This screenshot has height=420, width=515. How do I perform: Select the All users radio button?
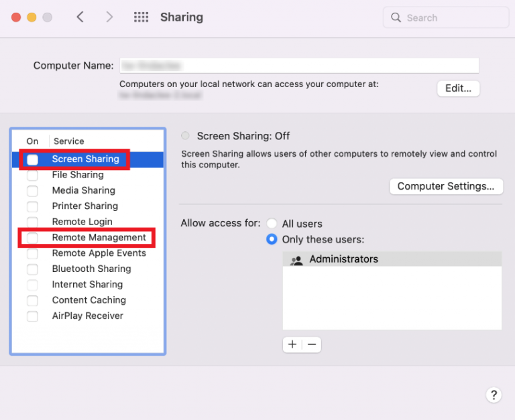[x=272, y=224]
